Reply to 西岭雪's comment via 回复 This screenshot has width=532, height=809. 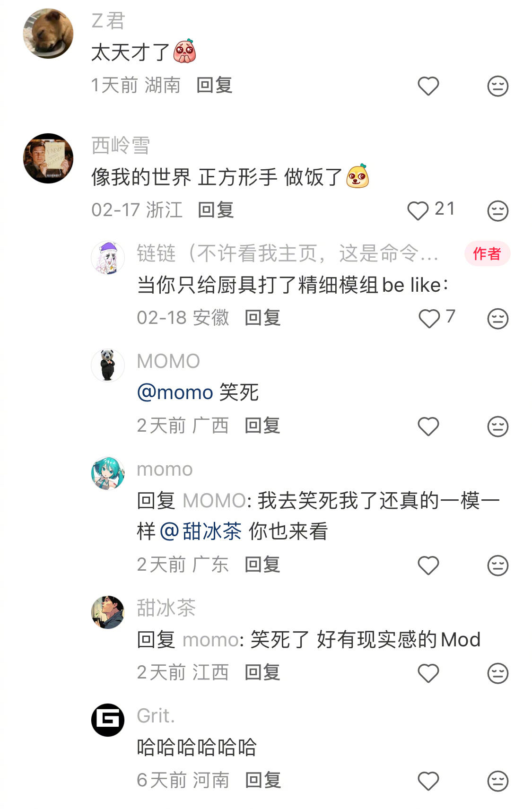pos(216,210)
